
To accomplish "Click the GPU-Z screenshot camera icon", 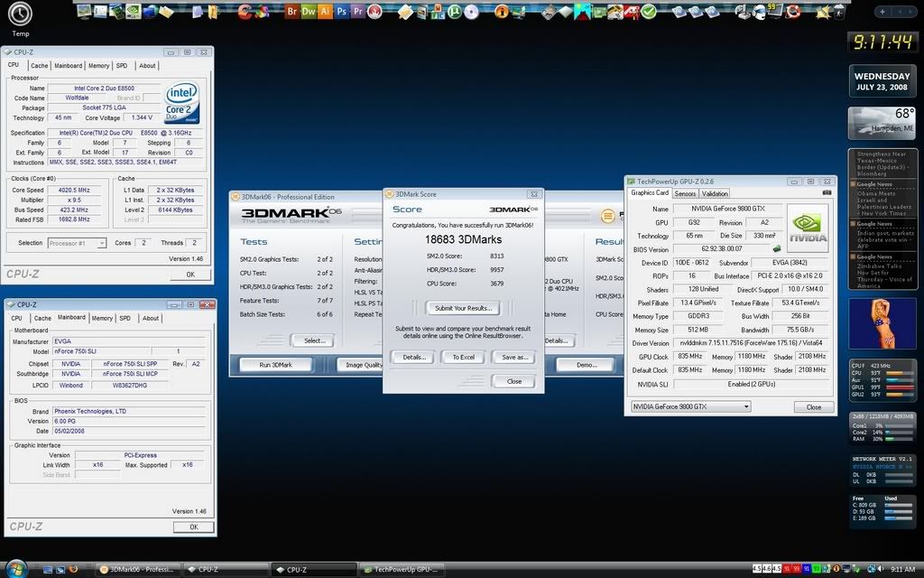I will pyautogui.click(x=827, y=193).
